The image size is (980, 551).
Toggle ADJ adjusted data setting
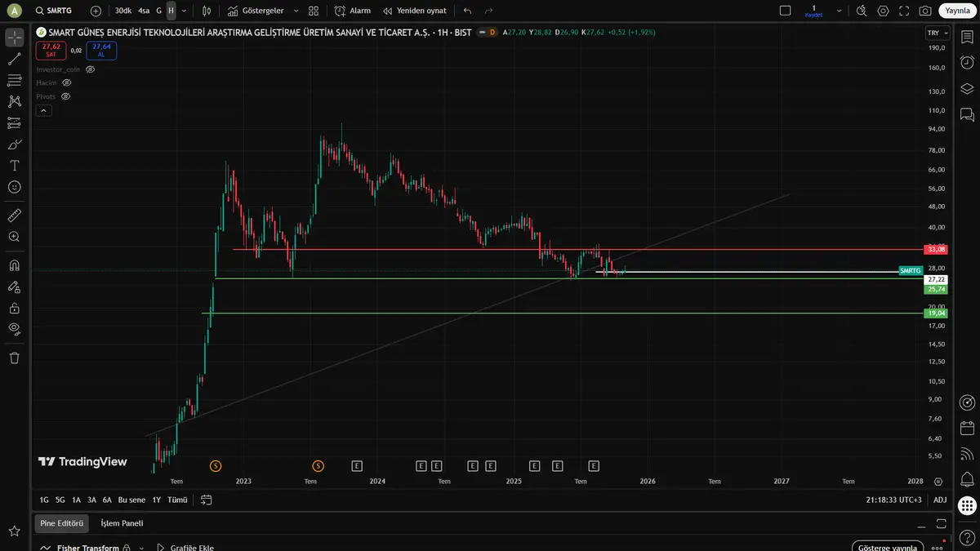click(x=940, y=500)
